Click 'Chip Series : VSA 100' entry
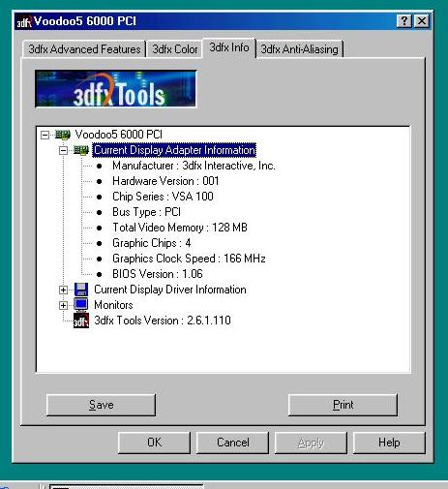This screenshot has width=448, height=489. pyautogui.click(x=163, y=197)
